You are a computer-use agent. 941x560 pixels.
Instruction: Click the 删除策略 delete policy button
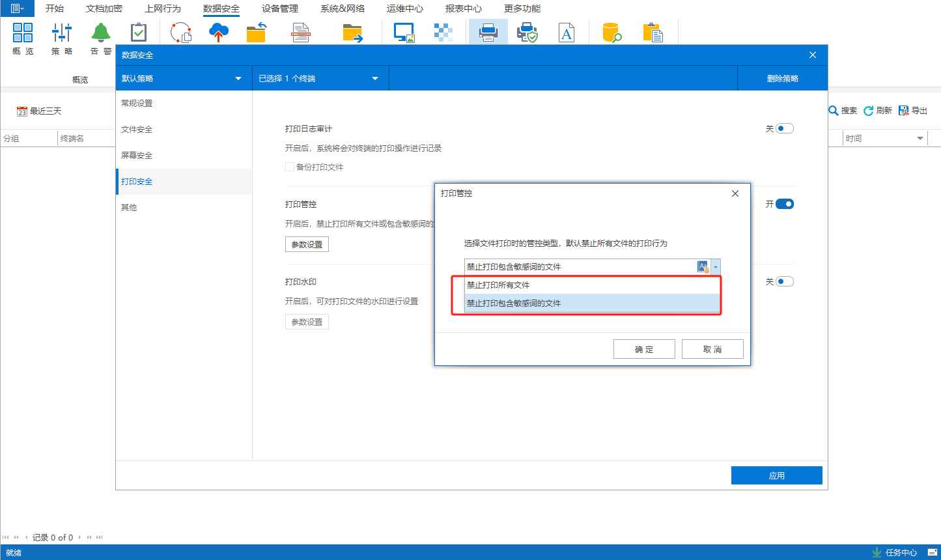click(x=782, y=79)
